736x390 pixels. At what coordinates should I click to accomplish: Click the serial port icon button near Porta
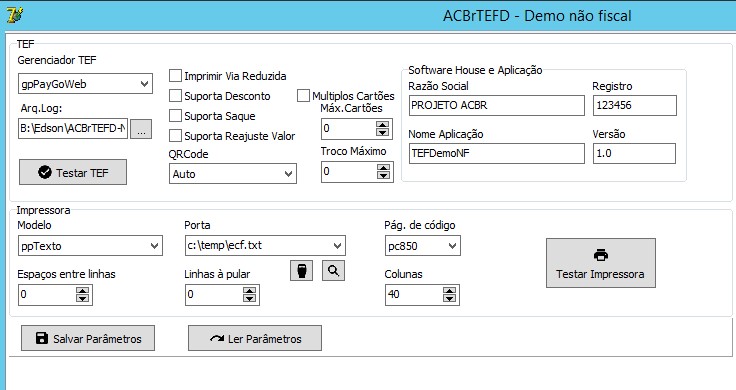coord(301,271)
